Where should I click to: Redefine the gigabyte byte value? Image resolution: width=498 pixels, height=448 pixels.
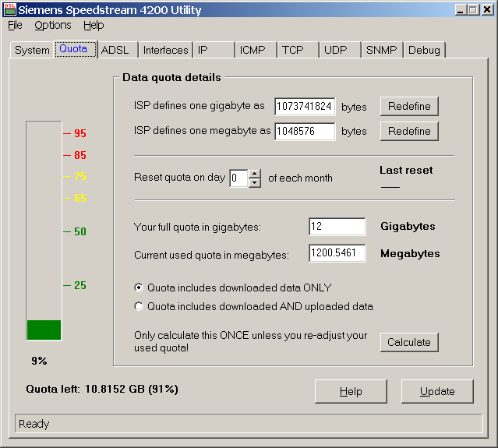(409, 107)
